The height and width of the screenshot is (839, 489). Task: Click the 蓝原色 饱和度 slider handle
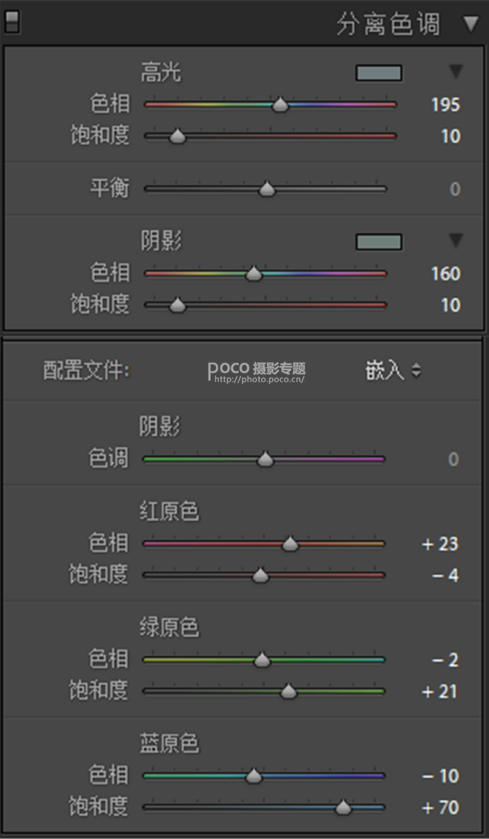(343, 807)
